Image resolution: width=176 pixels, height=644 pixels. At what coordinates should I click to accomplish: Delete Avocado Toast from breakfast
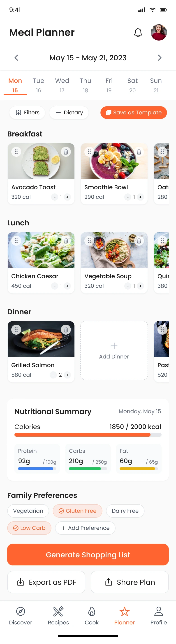tap(66, 152)
